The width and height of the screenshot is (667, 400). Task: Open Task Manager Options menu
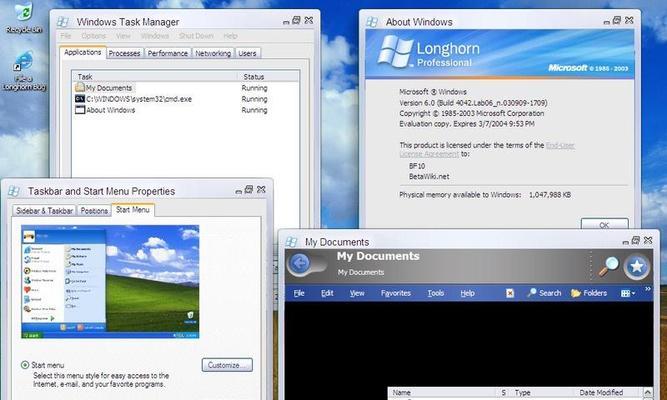[94, 36]
